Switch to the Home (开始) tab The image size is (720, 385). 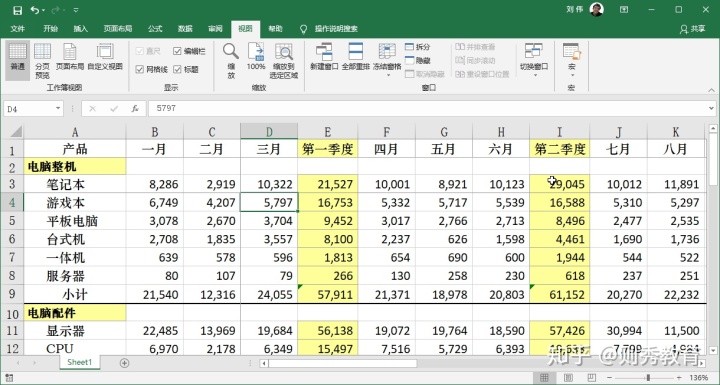coord(51,28)
